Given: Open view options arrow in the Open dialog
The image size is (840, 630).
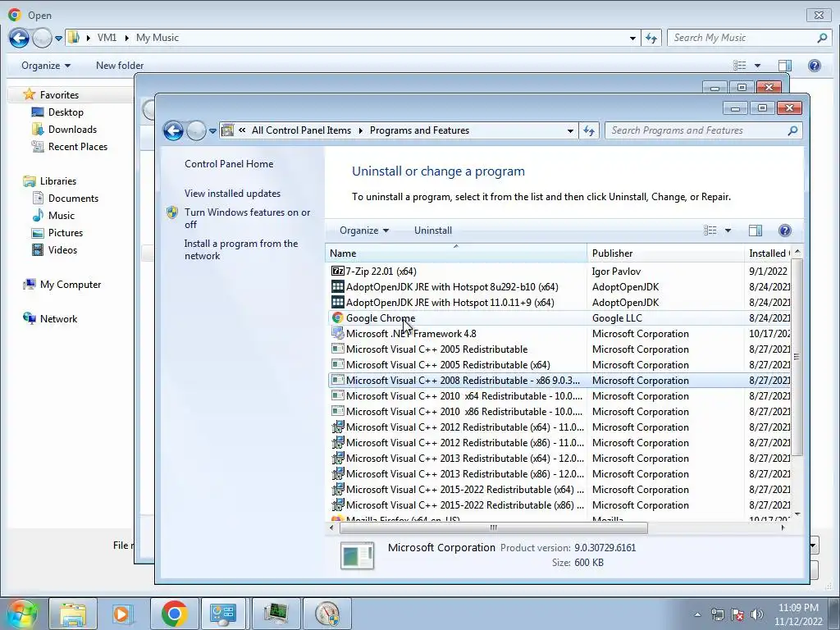Looking at the screenshot, I should point(757,66).
